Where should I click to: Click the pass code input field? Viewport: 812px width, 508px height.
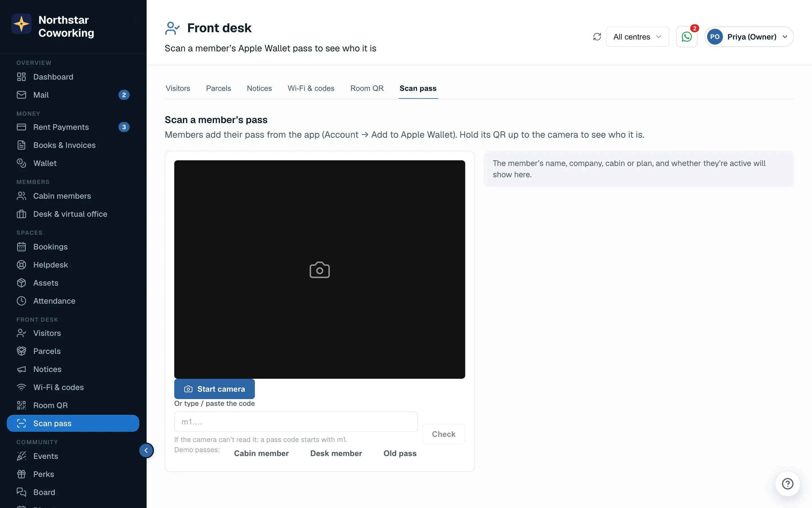click(x=296, y=422)
